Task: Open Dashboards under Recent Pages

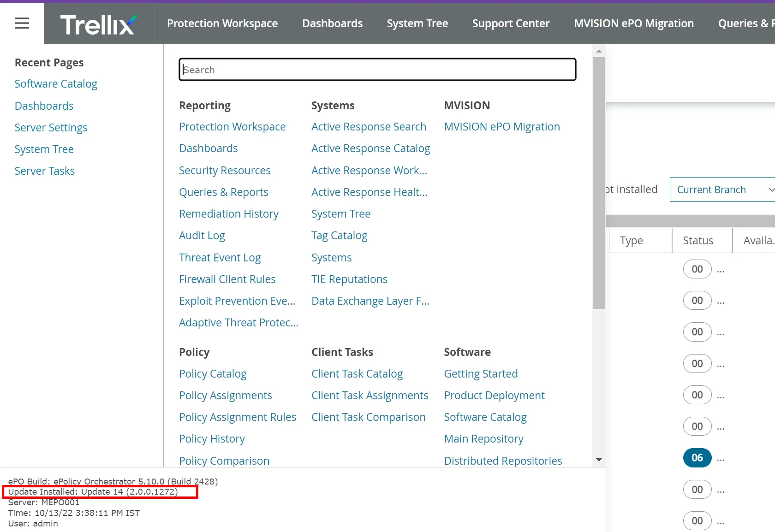Action: pyautogui.click(x=44, y=106)
